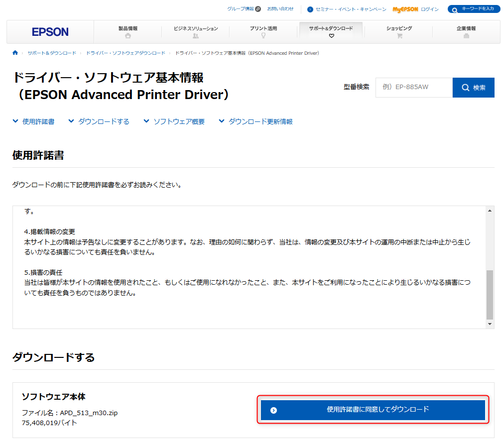This screenshot has width=504, height=445.
Task: Click 5.損害の責任 heading in license
Action: [43, 272]
